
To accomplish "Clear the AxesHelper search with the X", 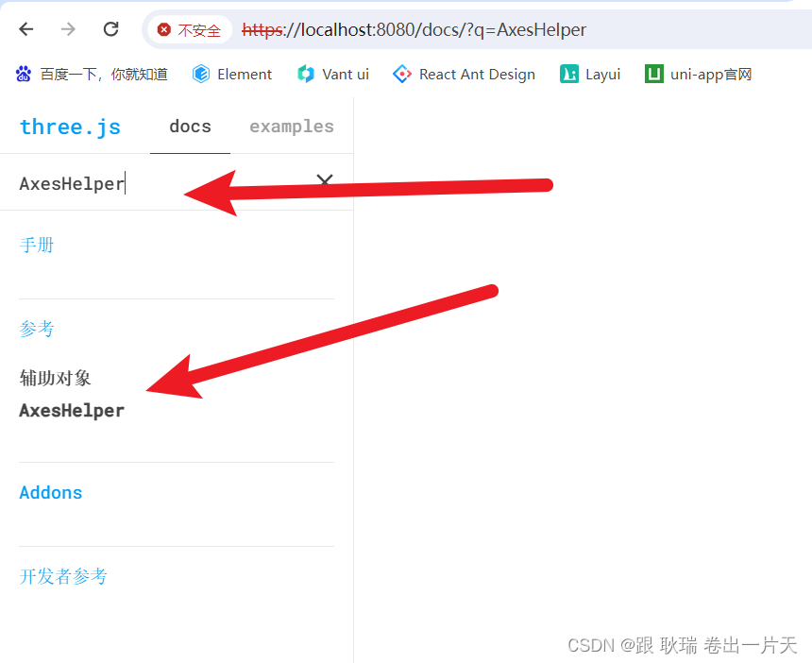I will [x=324, y=180].
